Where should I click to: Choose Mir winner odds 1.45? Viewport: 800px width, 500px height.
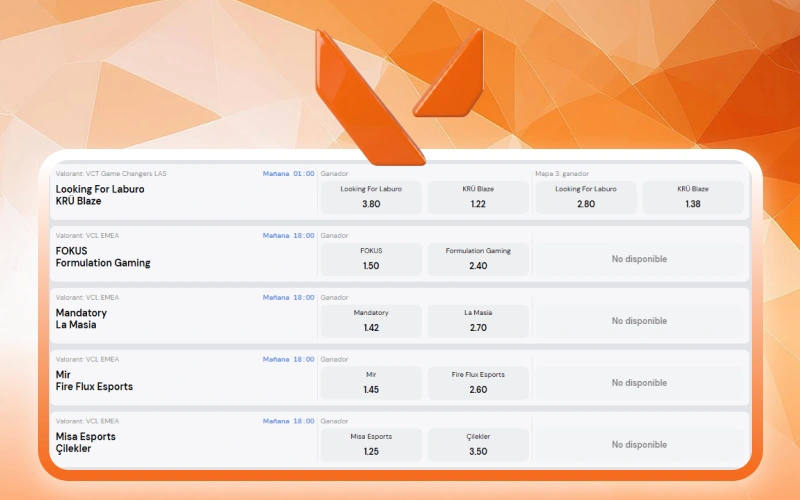point(371,382)
